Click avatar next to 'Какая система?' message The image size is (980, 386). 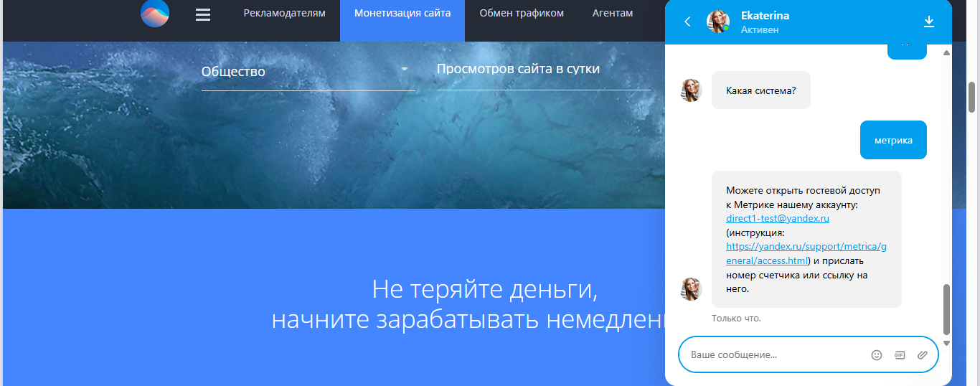click(x=691, y=90)
